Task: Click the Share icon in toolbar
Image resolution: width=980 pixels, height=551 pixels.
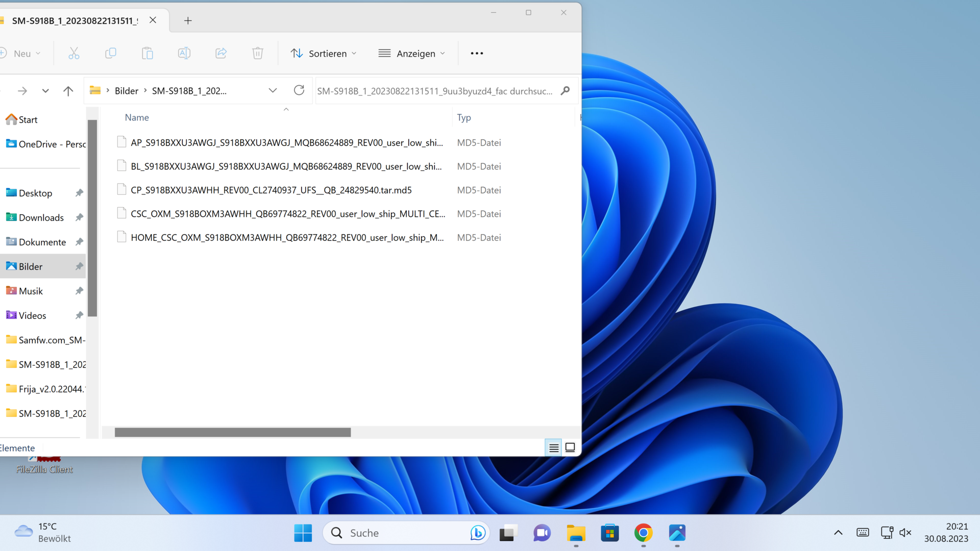Action: [x=221, y=54]
